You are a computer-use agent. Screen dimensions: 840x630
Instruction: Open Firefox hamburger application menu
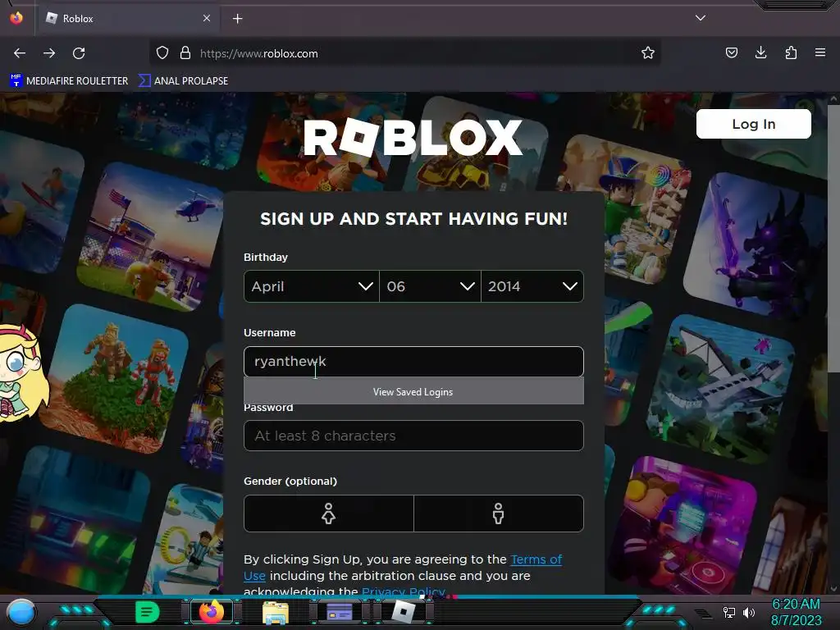(820, 52)
